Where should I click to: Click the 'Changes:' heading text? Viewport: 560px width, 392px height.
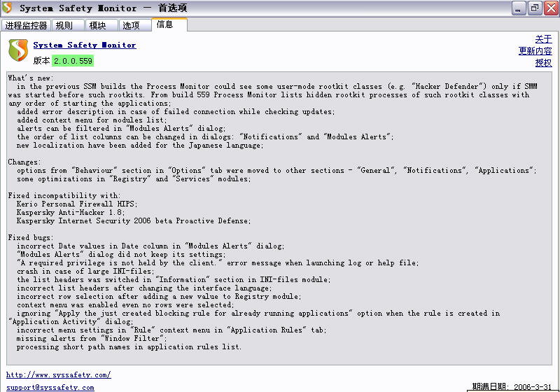(24, 162)
